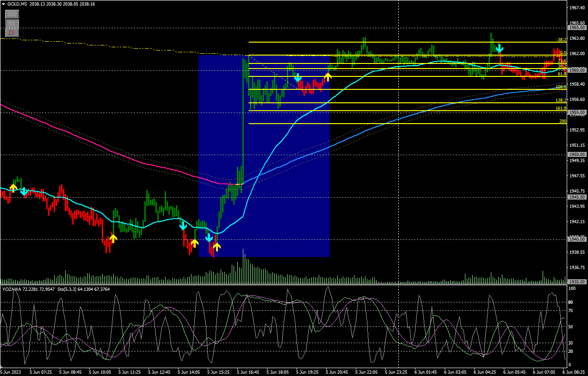This screenshot has width=588, height=376.
Task: Select the Fibonacci 200 level line label
Action: pos(563,121)
